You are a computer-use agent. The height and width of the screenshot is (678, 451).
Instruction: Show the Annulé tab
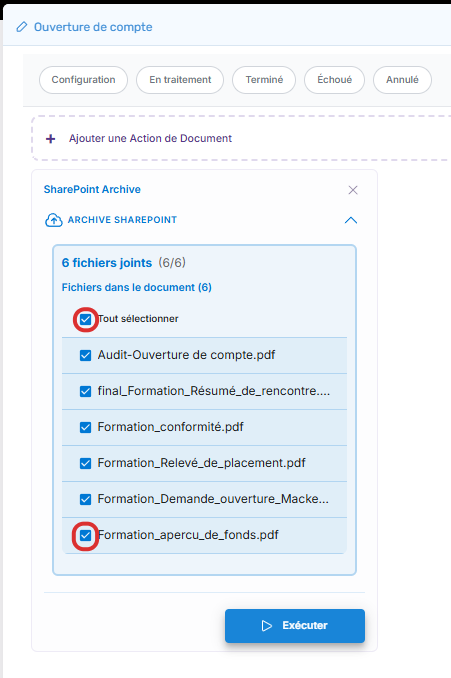pyautogui.click(x=402, y=80)
